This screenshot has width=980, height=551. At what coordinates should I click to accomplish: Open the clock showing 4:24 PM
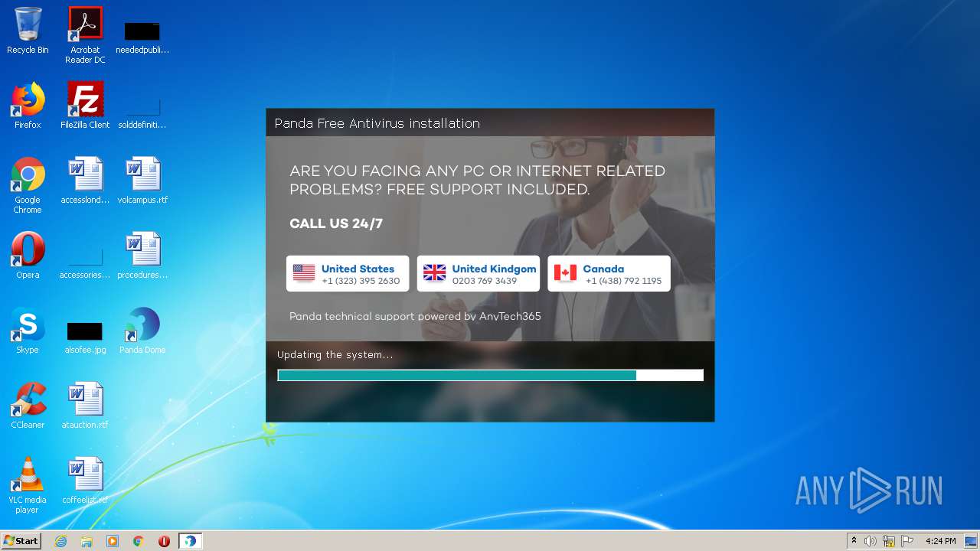(940, 541)
